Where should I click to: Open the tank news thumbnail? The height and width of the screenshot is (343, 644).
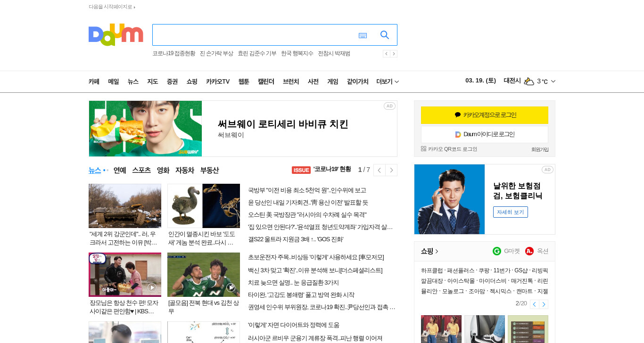click(125, 206)
